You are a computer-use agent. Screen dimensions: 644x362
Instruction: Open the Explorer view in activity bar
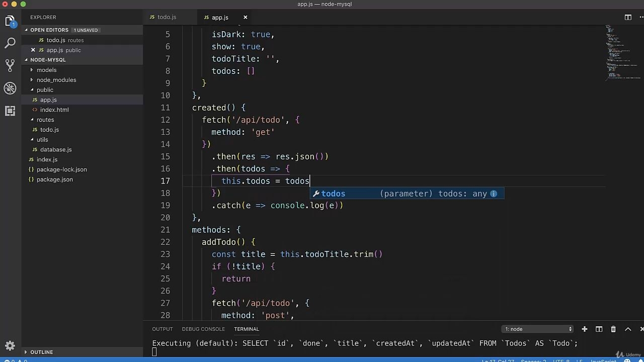[x=10, y=21]
